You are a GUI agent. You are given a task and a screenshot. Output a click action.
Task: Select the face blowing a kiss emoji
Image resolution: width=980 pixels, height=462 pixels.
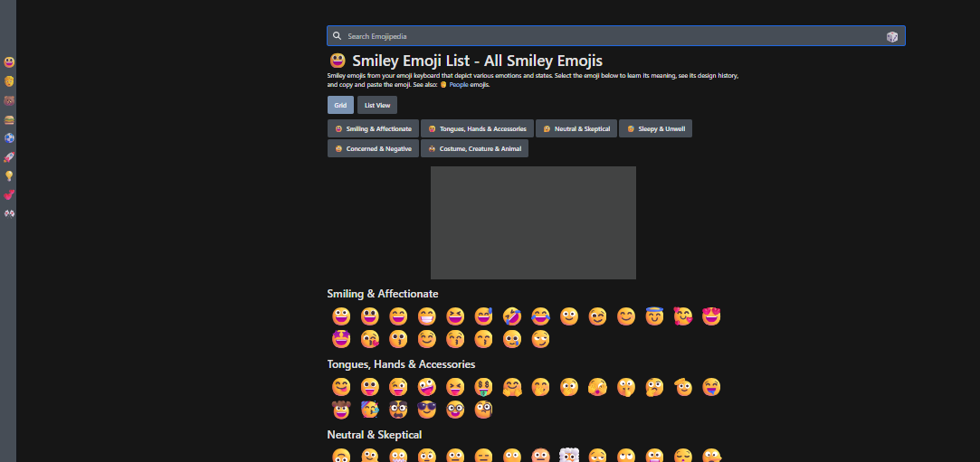click(x=370, y=339)
